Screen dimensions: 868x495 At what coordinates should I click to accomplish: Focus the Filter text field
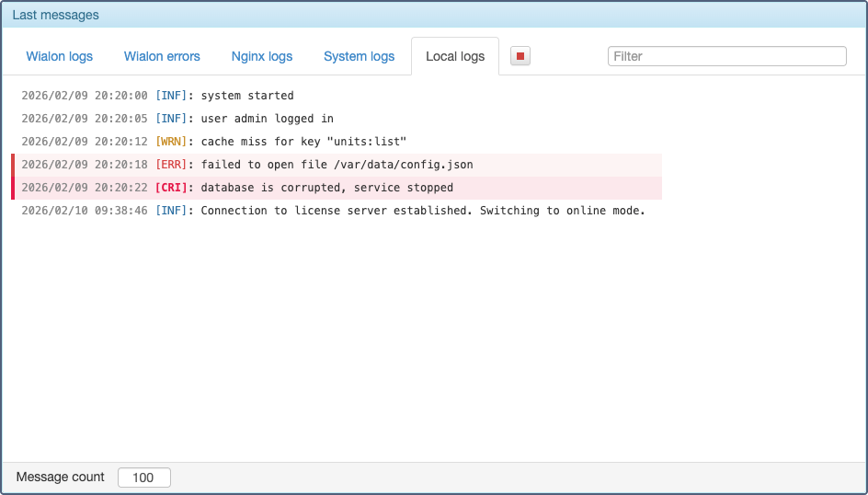coord(726,56)
